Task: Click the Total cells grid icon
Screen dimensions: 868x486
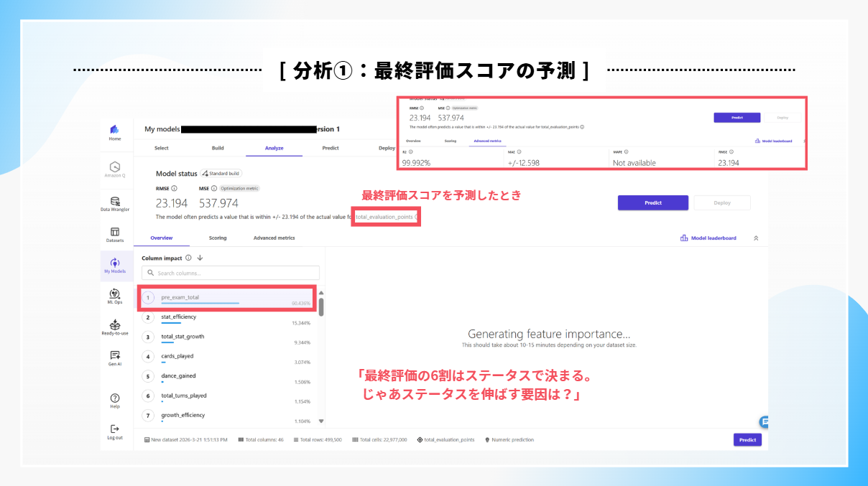Action: coord(356,439)
